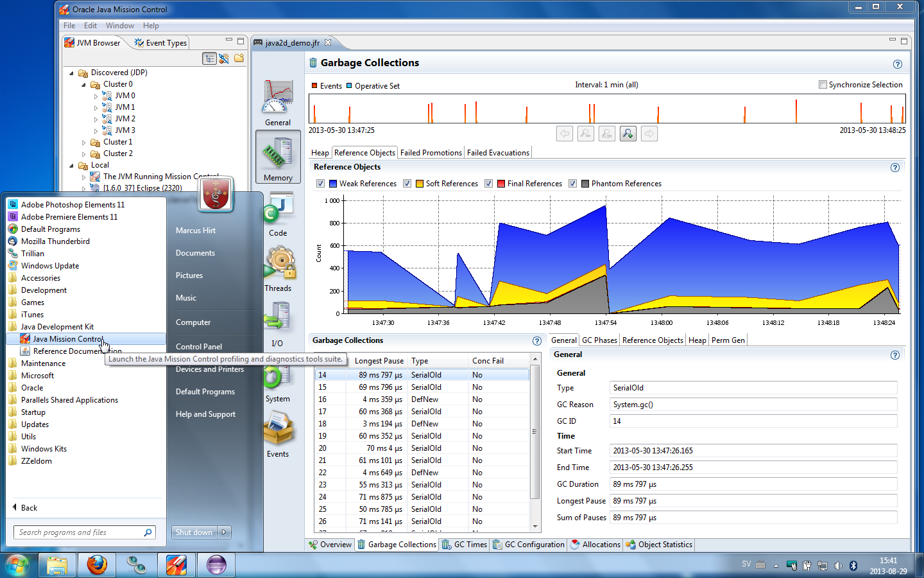Open the Shut down options arrow
The width and height of the screenshot is (924, 578).
(225, 532)
